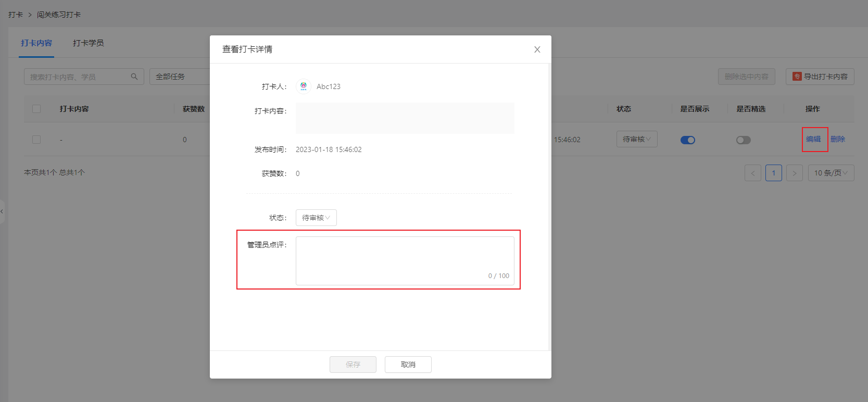Click the collapse sidebar arrow
Viewport: 868px width, 402px height.
(x=2, y=211)
